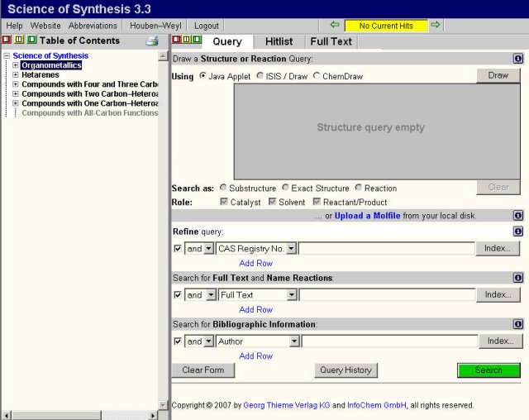The image size is (529, 420).
Task: Choose Substructure search option
Action: click(x=223, y=187)
